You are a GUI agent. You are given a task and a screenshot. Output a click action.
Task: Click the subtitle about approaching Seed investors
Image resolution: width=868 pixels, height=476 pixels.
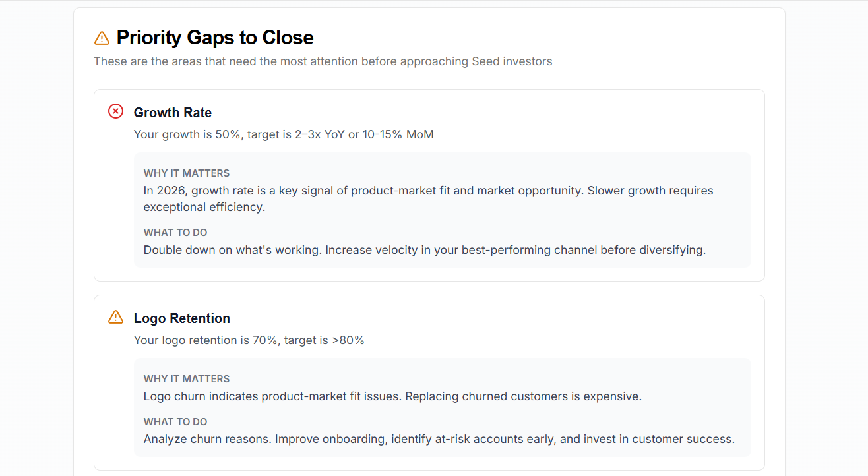point(323,61)
